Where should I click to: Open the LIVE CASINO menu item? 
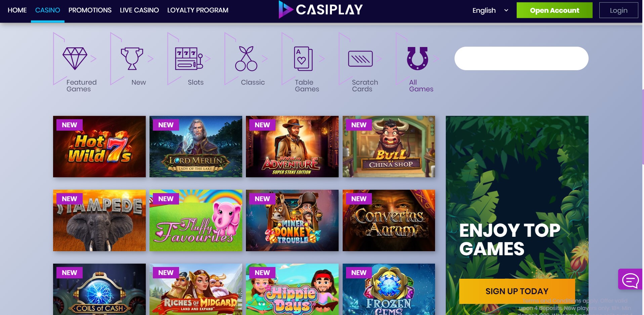click(139, 10)
